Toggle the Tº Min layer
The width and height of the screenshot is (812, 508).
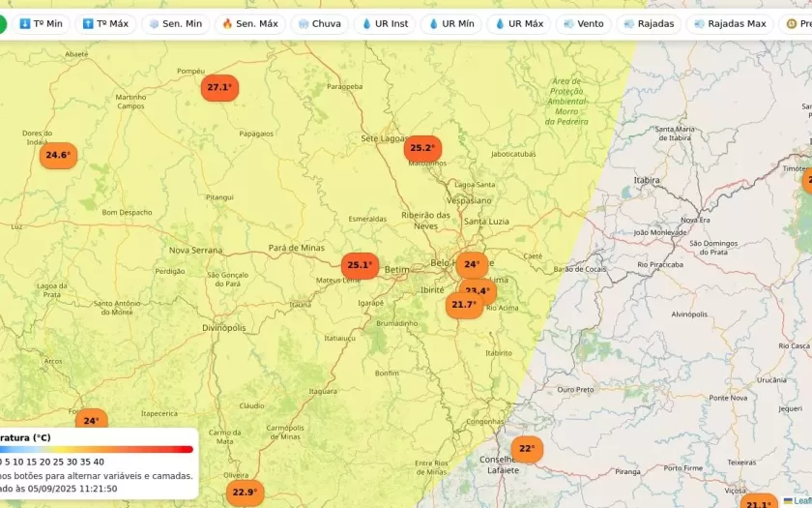click(41, 23)
